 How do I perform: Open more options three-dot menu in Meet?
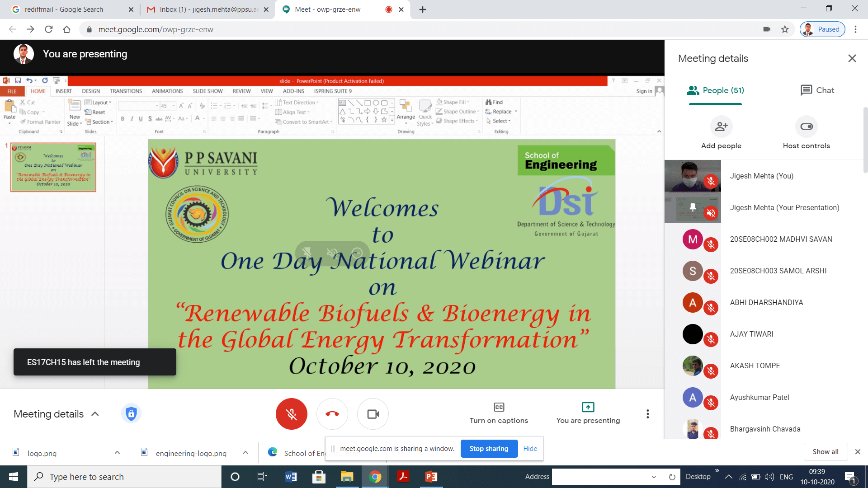click(x=647, y=414)
